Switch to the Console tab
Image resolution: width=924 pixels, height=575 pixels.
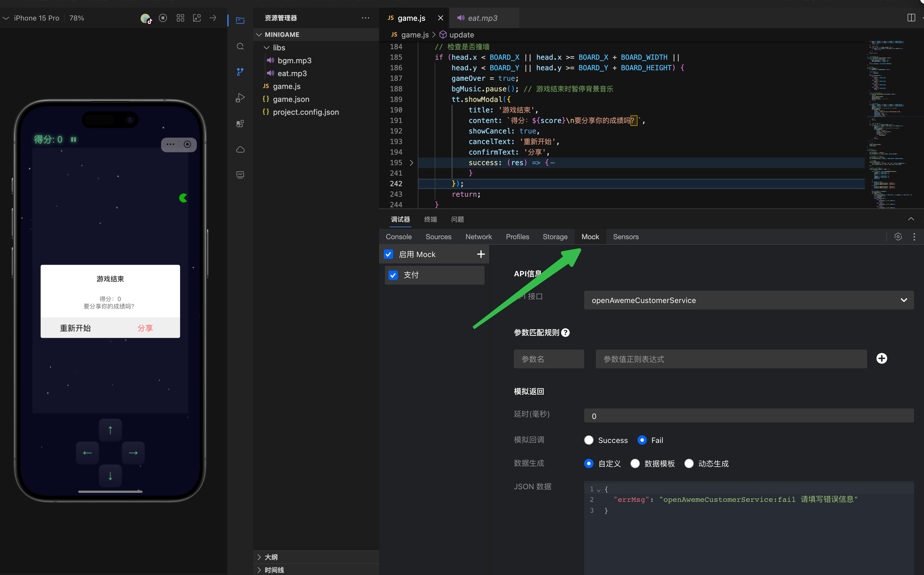coord(398,237)
